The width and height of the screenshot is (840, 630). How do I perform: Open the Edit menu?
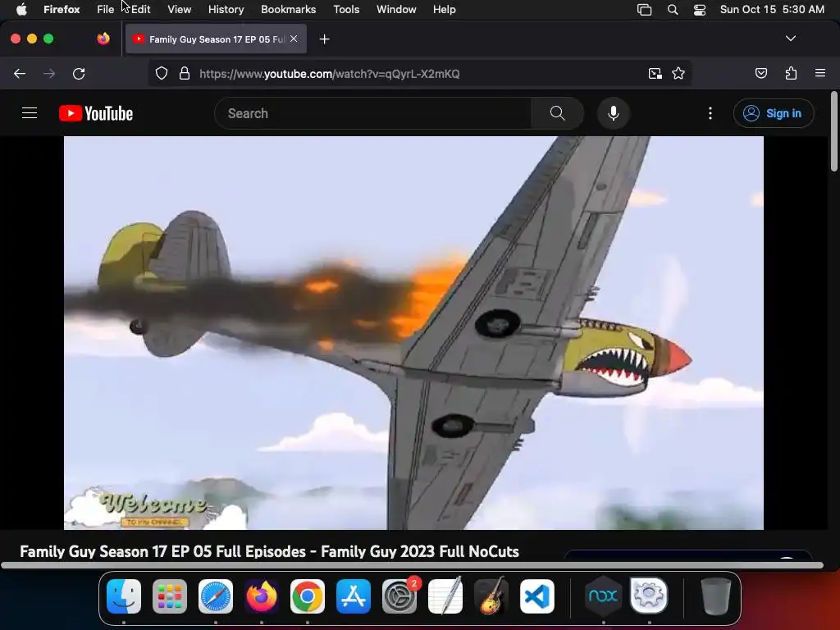pyautogui.click(x=141, y=9)
